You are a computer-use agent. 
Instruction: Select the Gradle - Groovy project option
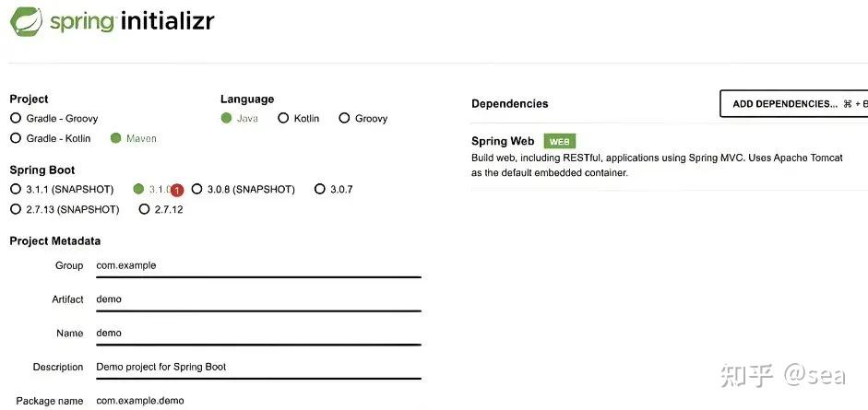click(16, 118)
